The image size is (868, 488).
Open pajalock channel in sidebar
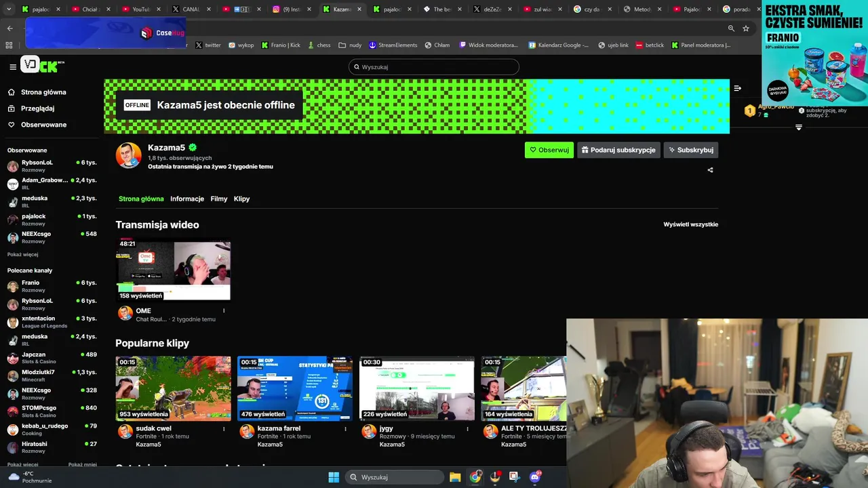point(52,220)
